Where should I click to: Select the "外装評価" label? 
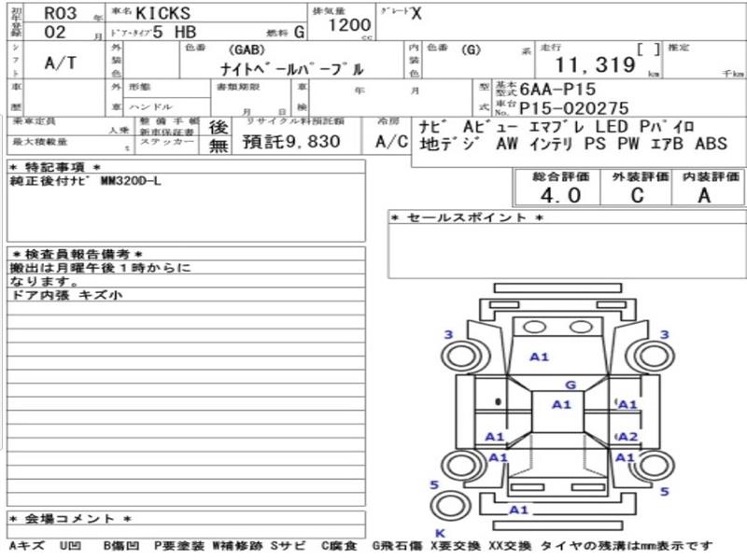641,176
